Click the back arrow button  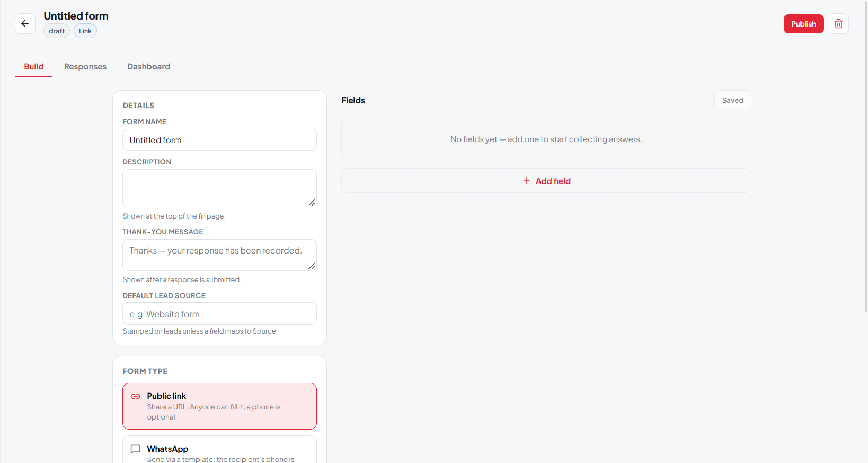coord(25,24)
